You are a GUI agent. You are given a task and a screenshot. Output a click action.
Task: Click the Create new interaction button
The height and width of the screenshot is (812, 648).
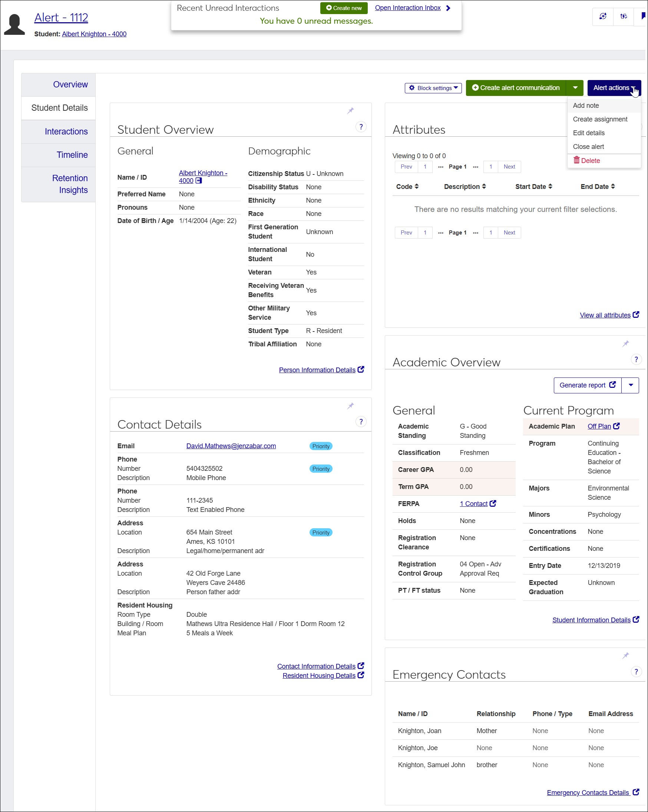344,8
